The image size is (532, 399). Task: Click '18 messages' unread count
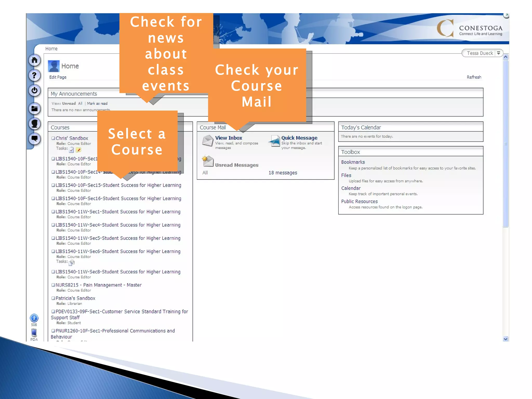[283, 173]
